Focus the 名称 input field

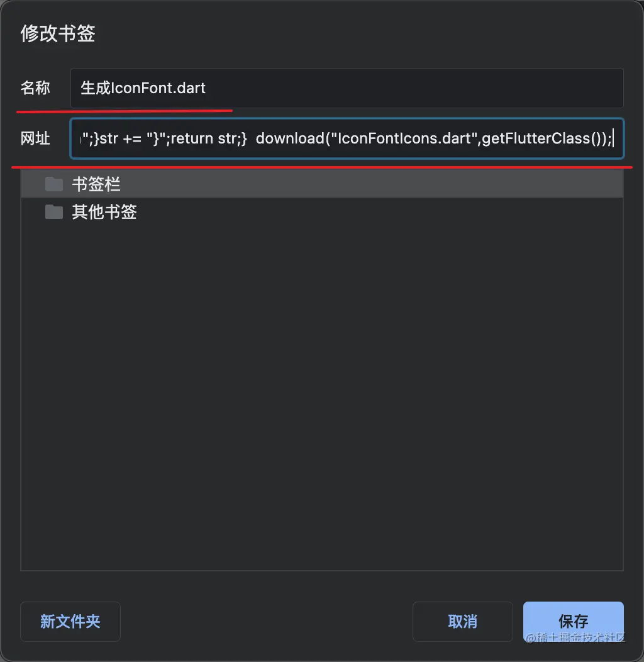[x=347, y=88]
